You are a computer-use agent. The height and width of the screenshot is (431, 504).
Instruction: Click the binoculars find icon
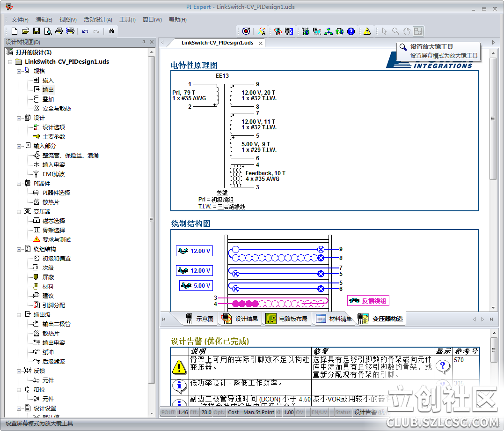tap(111, 31)
